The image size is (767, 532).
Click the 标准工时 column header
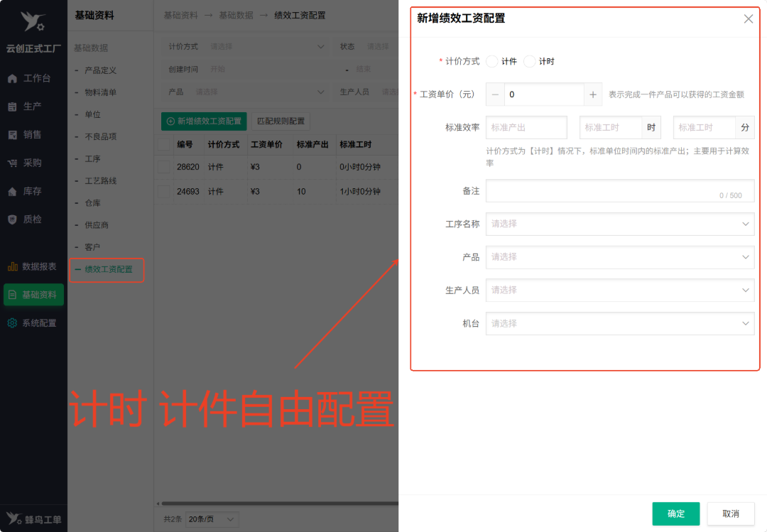pos(356,144)
